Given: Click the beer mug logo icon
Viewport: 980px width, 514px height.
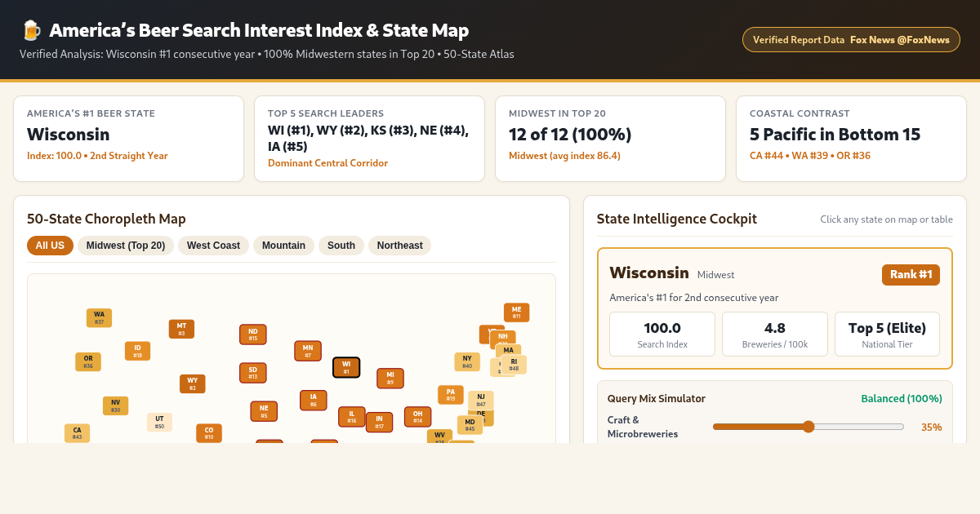Looking at the screenshot, I should tap(30, 31).
